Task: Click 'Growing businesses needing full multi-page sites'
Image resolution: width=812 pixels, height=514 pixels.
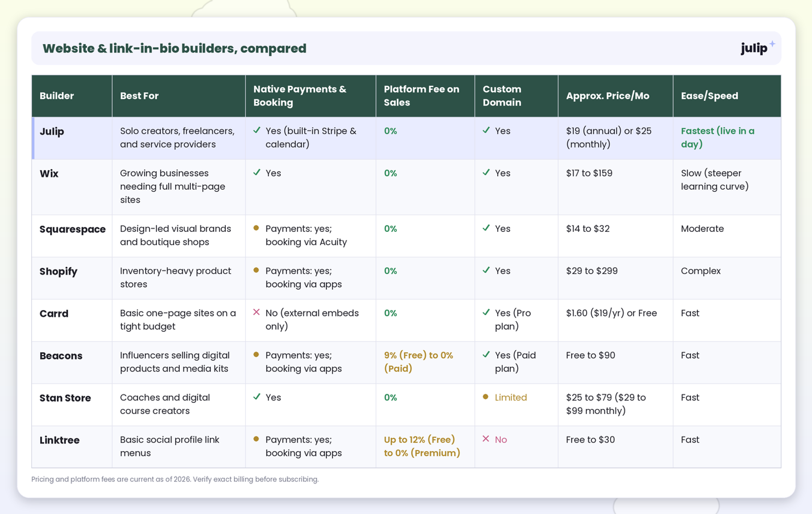Action: [x=173, y=186]
